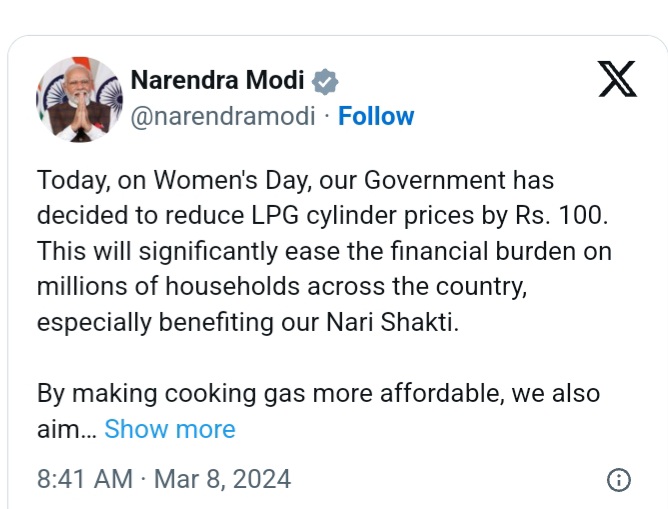Click the truncated "aim…" text
668x509 pixels.
point(66,430)
